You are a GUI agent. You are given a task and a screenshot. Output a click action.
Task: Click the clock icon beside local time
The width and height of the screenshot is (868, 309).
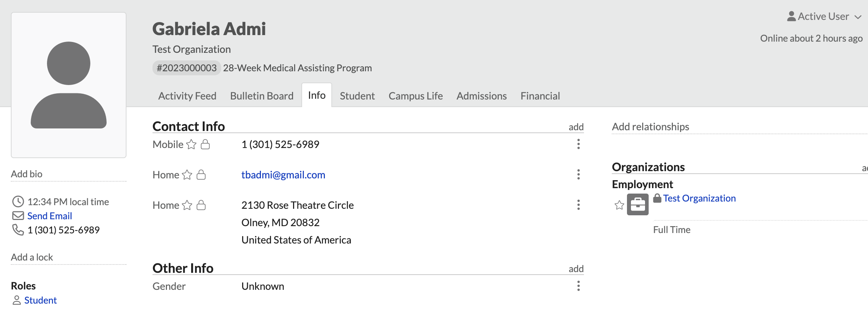coord(18,202)
